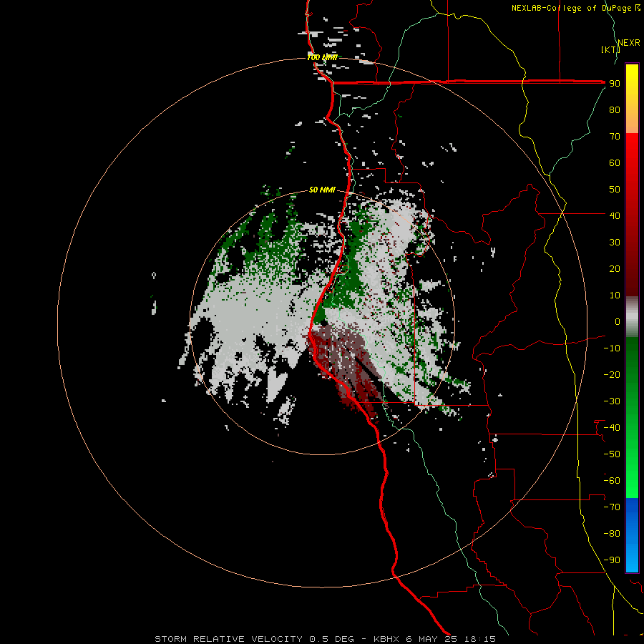Select the -20 scale value
644x644 pixels.
pyautogui.click(x=612, y=374)
